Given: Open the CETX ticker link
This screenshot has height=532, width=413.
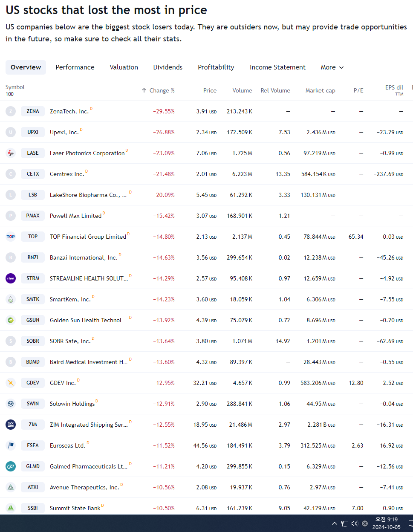Looking at the screenshot, I should [33, 174].
